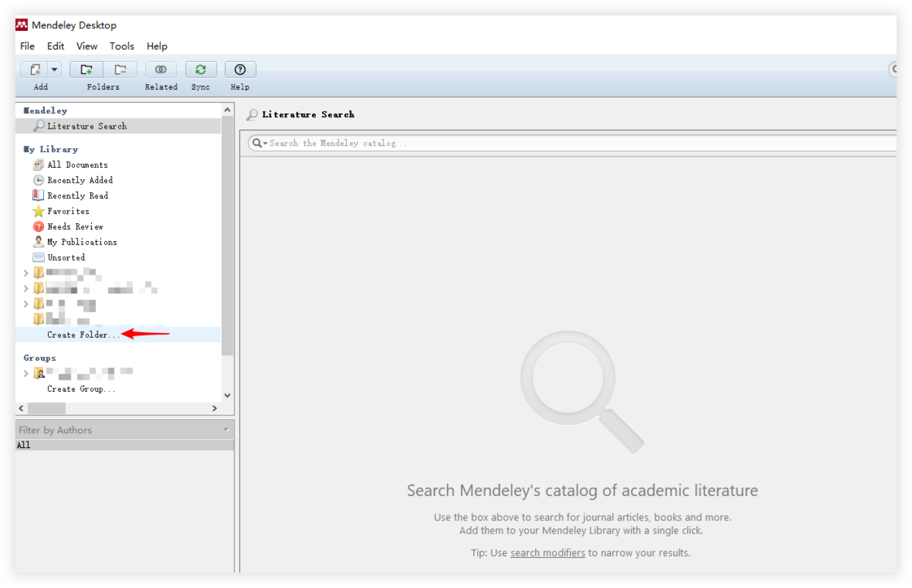912x588 pixels.
Task: Click the My Library section header
Action: (x=50, y=150)
